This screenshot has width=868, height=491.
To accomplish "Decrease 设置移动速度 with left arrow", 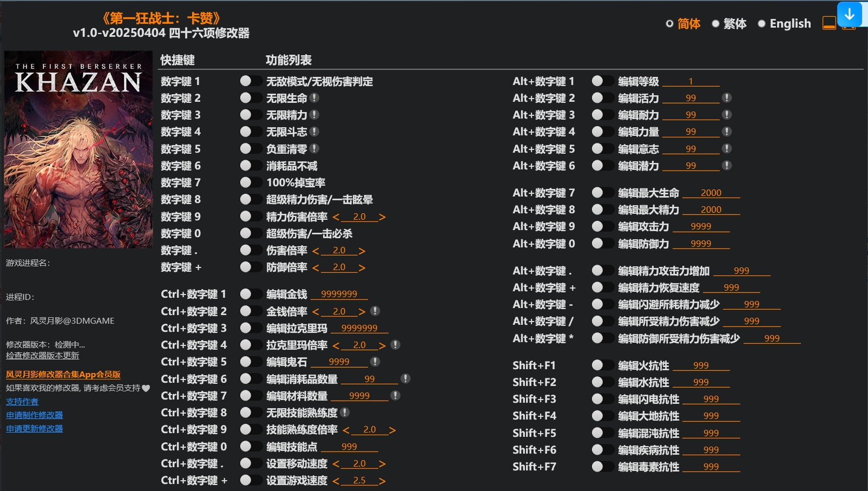I will click(x=336, y=464).
